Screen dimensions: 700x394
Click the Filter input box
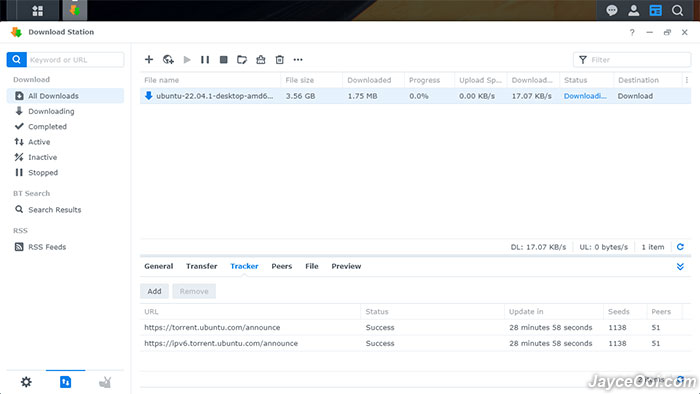pyautogui.click(x=632, y=59)
